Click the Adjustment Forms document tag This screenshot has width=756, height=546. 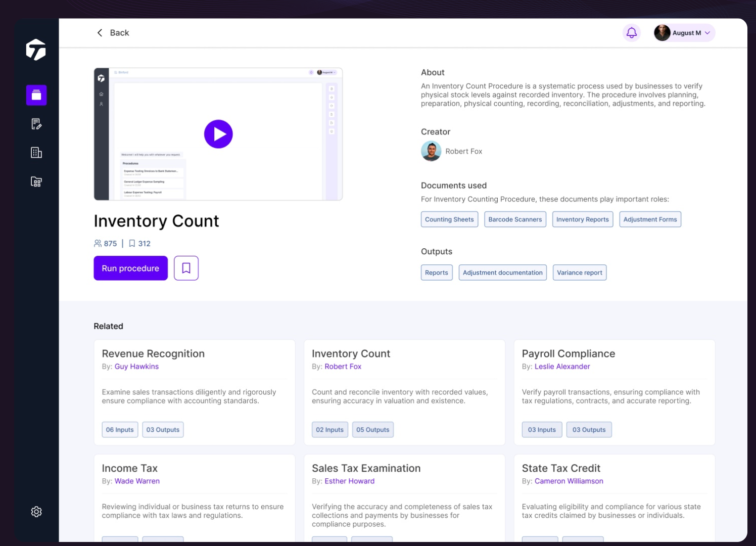point(650,219)
